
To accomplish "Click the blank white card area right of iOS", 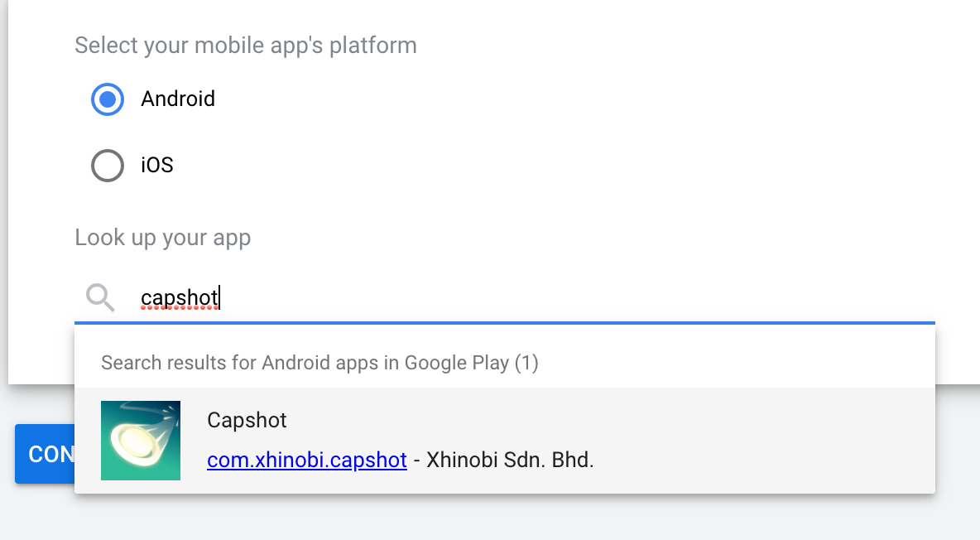I will coord(563,166).
